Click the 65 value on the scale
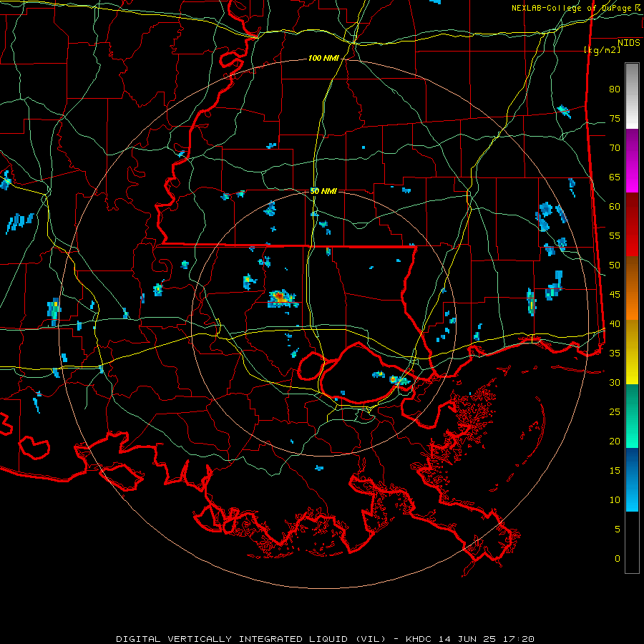This screenshot has width=644, height=644. [x=615, y=177]
